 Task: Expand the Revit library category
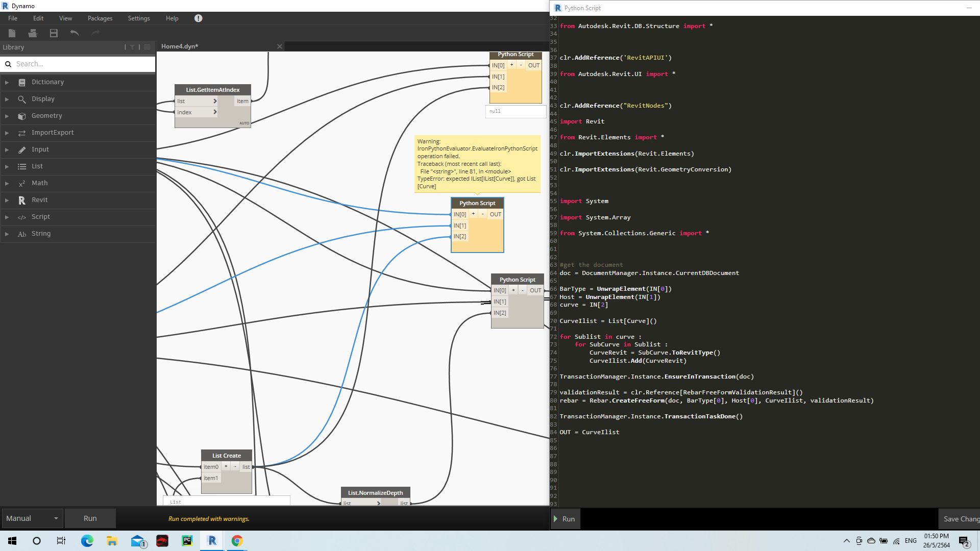click(x=7, y=200)
